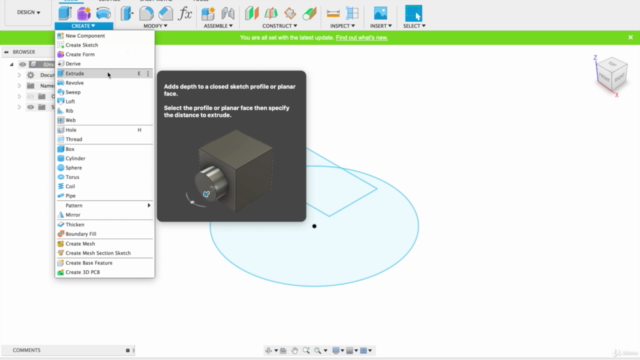Open the INSPECT dropdown menu
The width and height of the screenshot is (640, 360).
342,26
